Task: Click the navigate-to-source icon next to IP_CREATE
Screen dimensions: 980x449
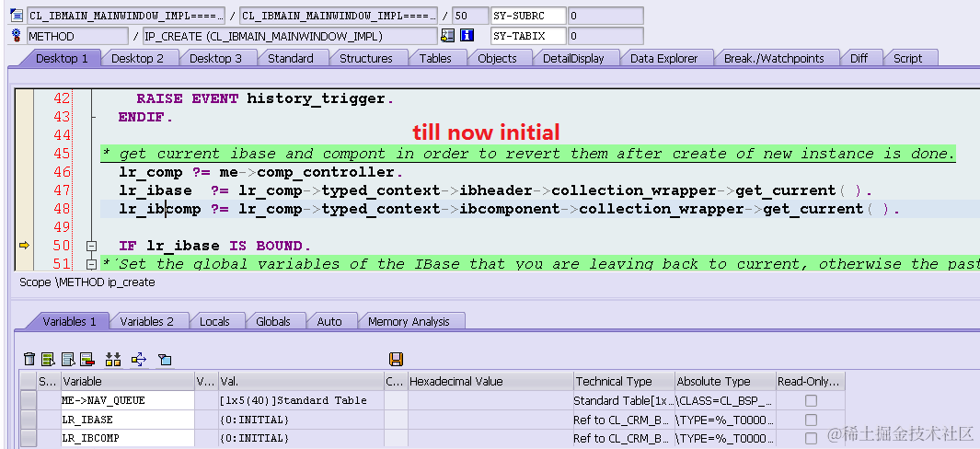Action: point(447,36)
